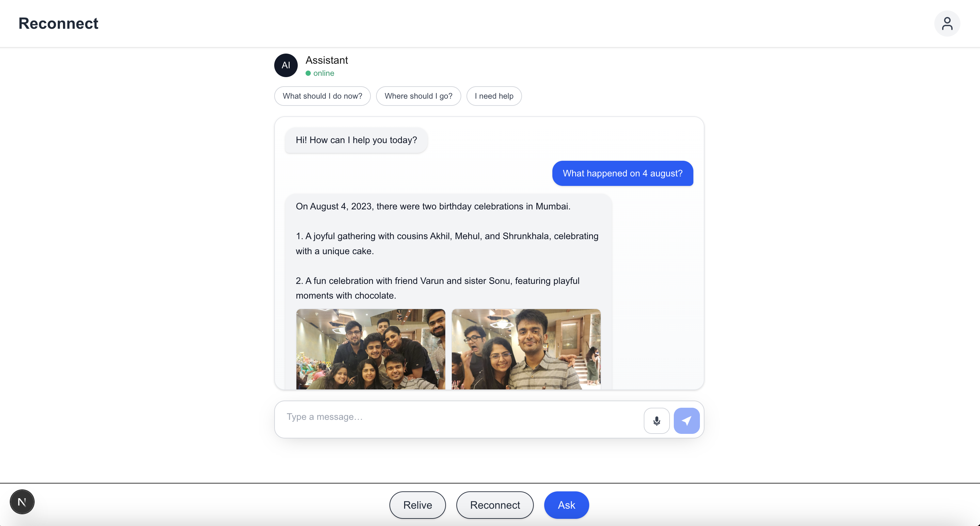The image size is (980, 526).
Task: Click the green online status dot
Action: (x=308, y=73)
